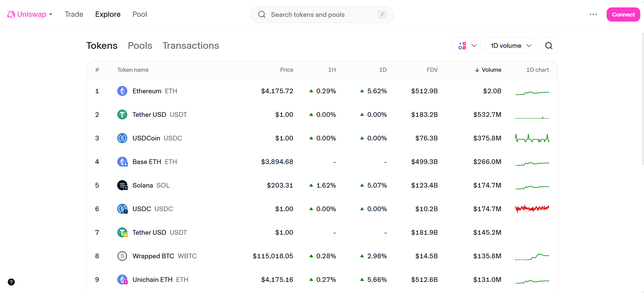
Task: Click the Ethereum volume value $2.0B
Action: coord(492,91)
